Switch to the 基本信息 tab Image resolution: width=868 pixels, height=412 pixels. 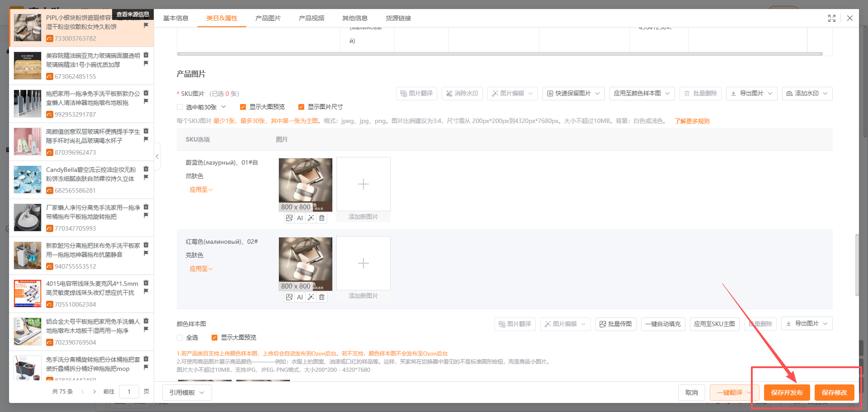(176, 18)
